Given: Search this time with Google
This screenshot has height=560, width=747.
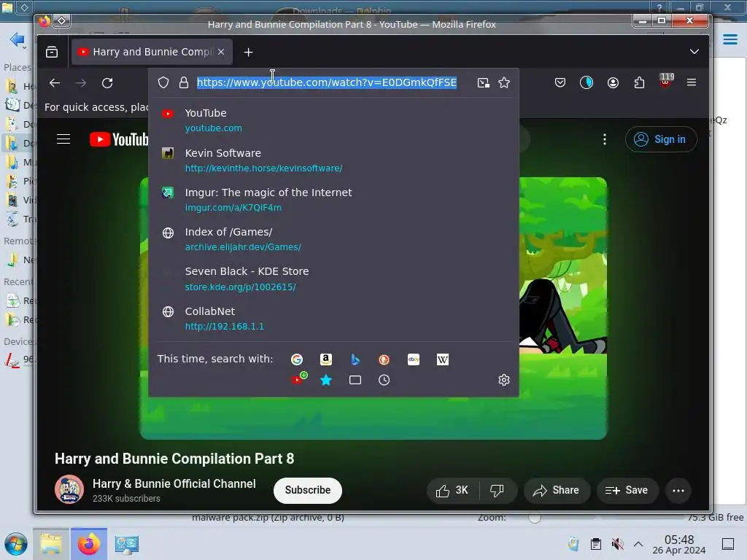Looking at the screenshot, I should (x=297, y=359).
